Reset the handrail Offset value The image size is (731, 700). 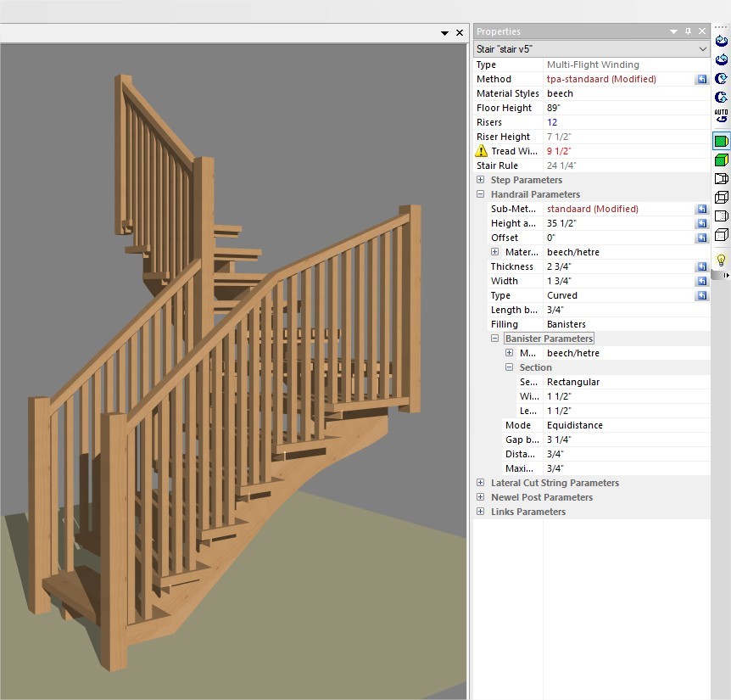(x=701, y=238)
